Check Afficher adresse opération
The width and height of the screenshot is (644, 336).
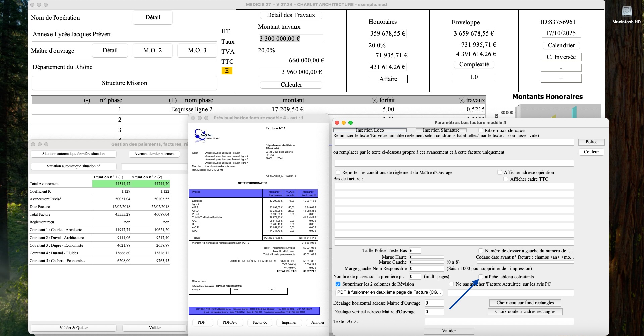[x=500, y=172]
